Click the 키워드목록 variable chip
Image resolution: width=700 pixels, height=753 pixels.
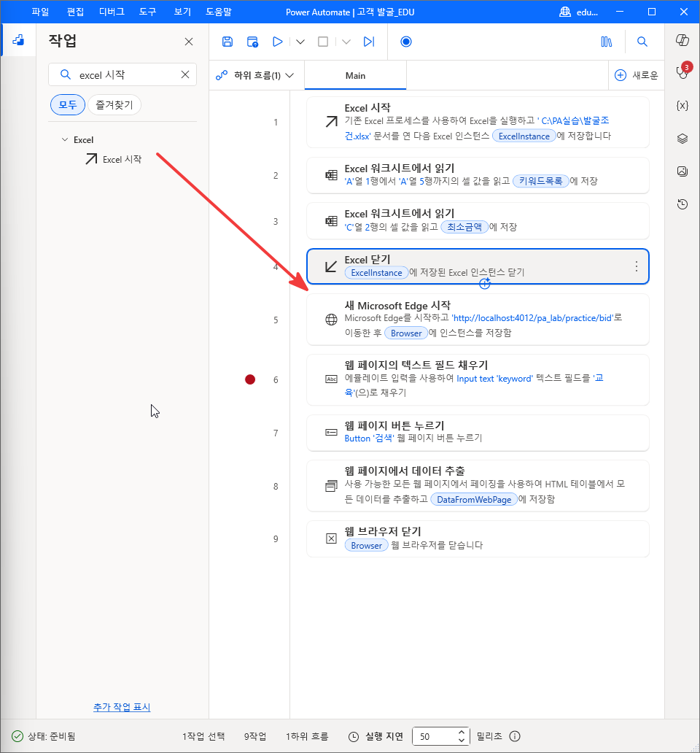point(541,181)
